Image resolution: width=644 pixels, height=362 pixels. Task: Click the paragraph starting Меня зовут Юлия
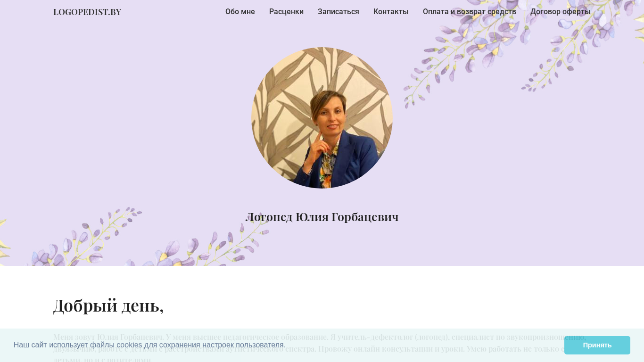(320, 346)
